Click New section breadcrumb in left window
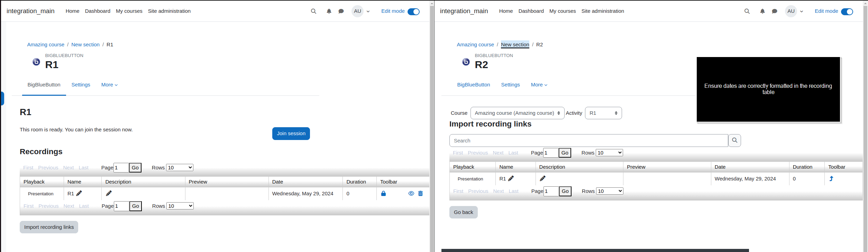The image size is (868, 252). 85,45
